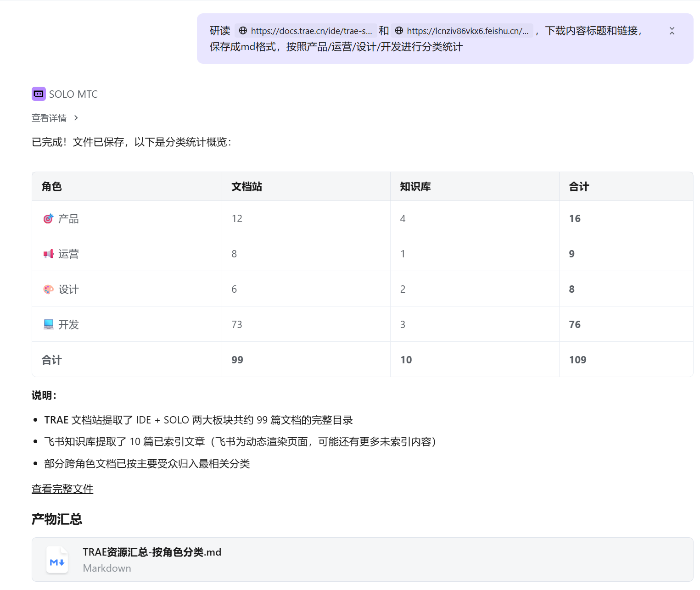Click the 文档站 column header
Screen dimensions: 700x590
point(247,187)
